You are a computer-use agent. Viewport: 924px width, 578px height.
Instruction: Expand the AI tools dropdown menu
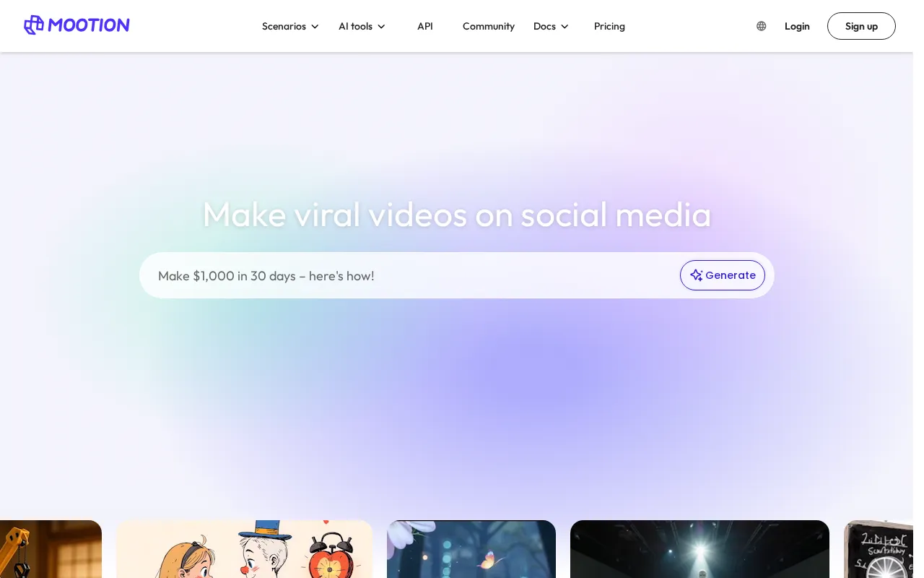coord(362,26)
